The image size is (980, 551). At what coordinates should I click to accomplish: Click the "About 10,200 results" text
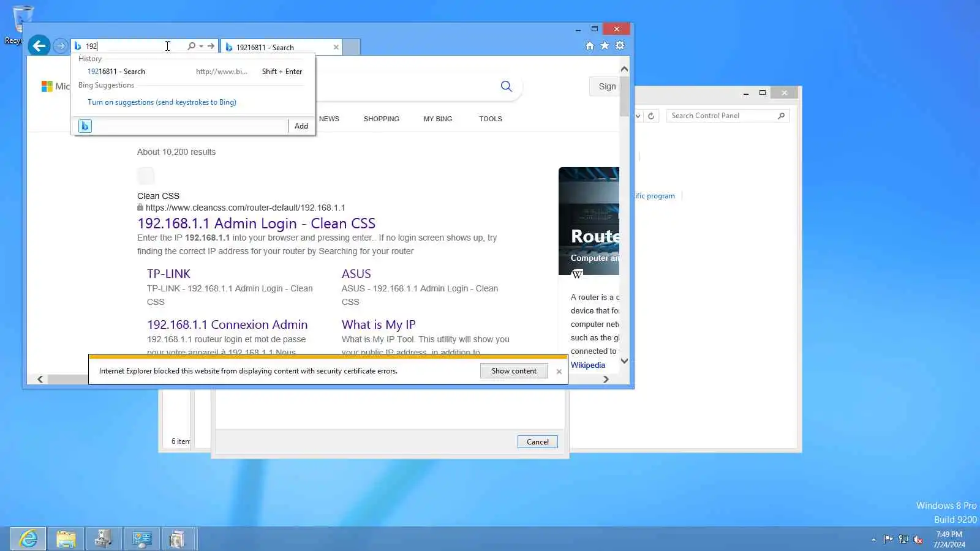point(176,152)
